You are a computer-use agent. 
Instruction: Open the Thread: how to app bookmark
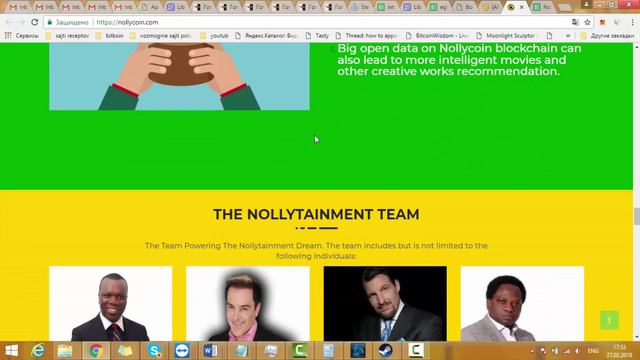point(366,36)
